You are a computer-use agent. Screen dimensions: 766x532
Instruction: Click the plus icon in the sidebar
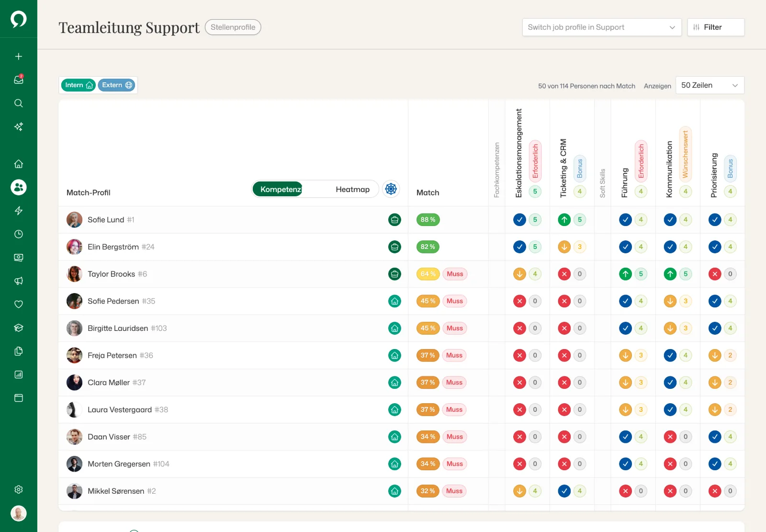pos(19,57)
